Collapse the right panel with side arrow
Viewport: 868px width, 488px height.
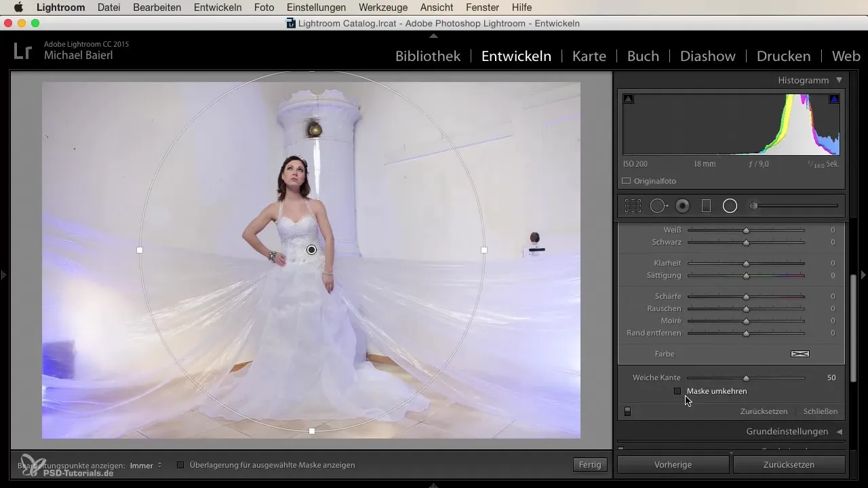863,275
